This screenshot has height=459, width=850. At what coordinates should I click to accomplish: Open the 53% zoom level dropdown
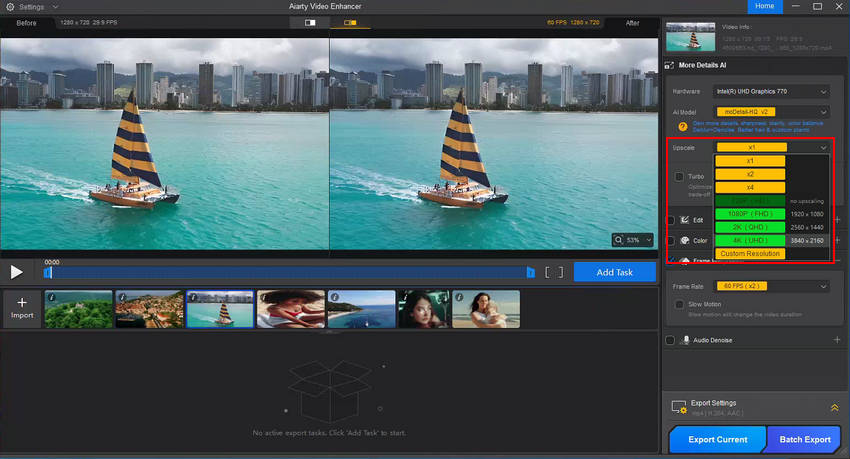point(648,240)
